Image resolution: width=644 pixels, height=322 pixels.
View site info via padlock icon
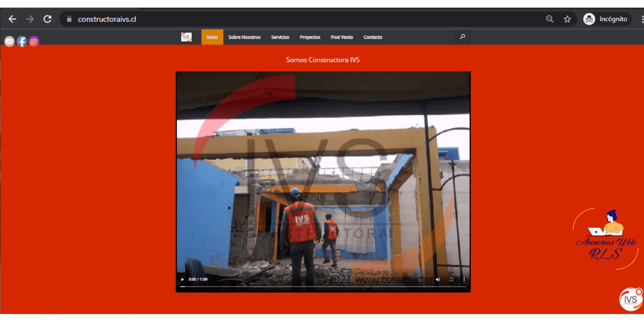[69, 19]
